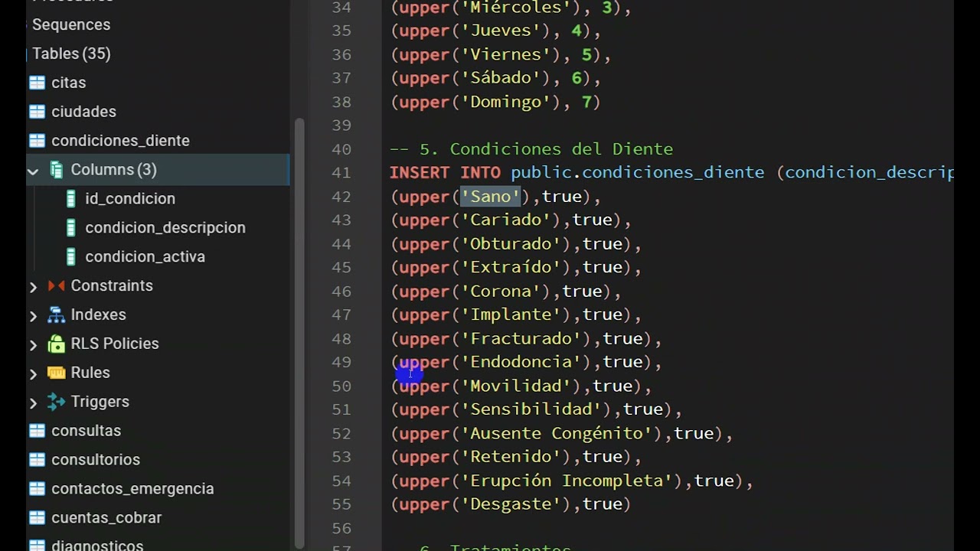Viewport: 980px width, 551px height.
Task: Click the consultas table icon
Action: point(37,431)
